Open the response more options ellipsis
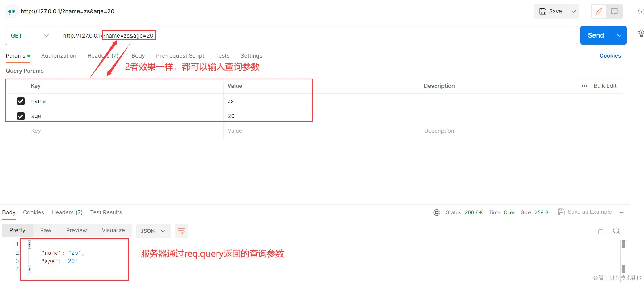The height and width of the screenshot is (283, 644). [622, 212]
